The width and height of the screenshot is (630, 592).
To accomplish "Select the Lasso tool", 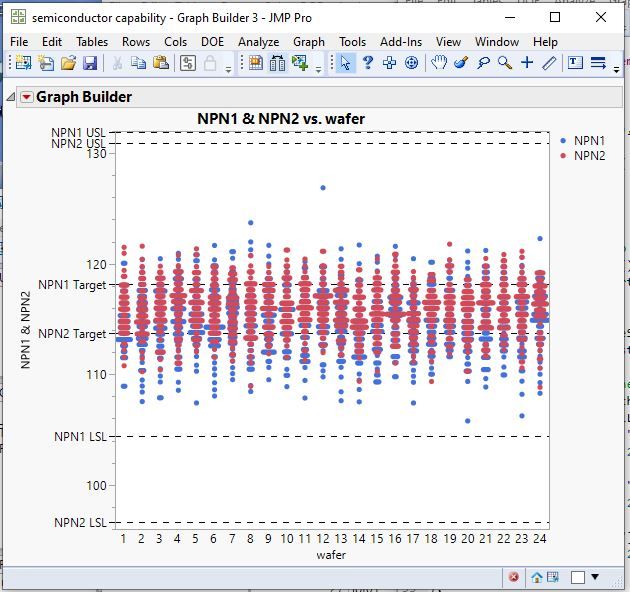I will pyautogui.click(x=483, y=63).
